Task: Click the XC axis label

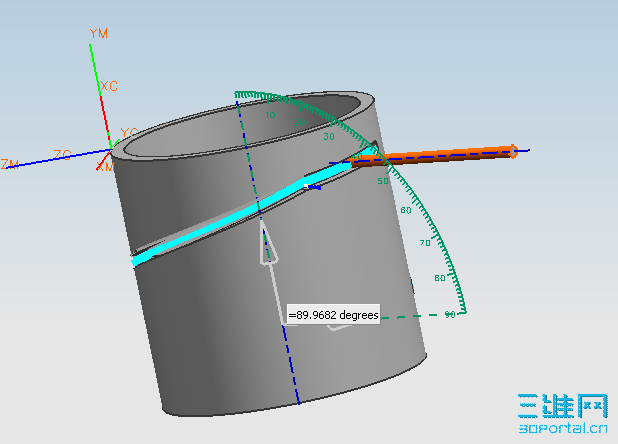Action: pos(109,86)
